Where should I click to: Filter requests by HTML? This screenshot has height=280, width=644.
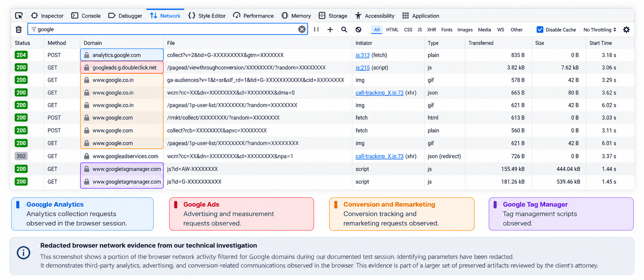pos(392,29)
